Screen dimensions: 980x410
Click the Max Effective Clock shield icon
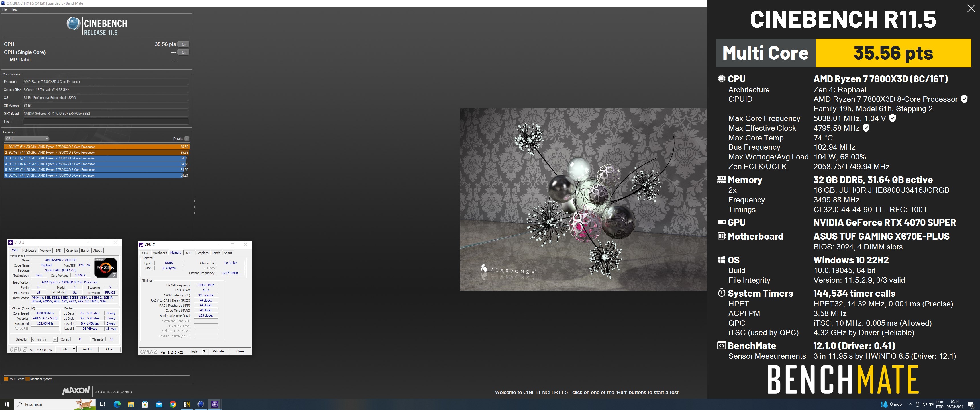click(866, 128)
